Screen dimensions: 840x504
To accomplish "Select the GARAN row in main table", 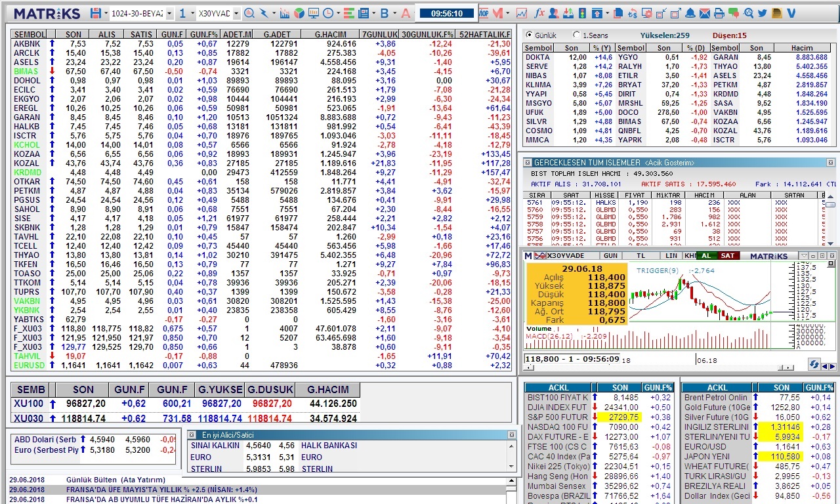I will click(x=261, y=117).
